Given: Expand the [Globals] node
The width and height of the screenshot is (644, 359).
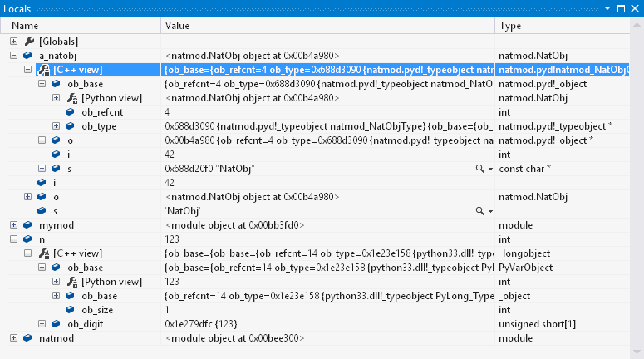Looking at the screenshot, I should 13,41.
